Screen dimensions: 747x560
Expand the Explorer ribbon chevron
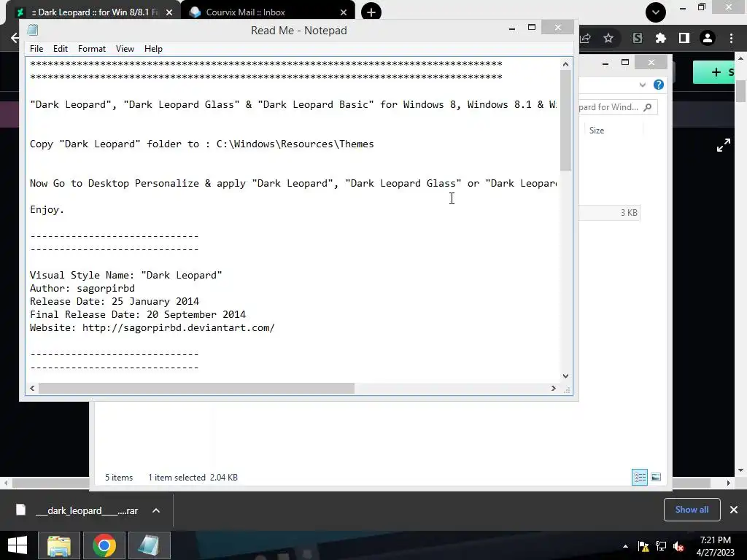642,85
